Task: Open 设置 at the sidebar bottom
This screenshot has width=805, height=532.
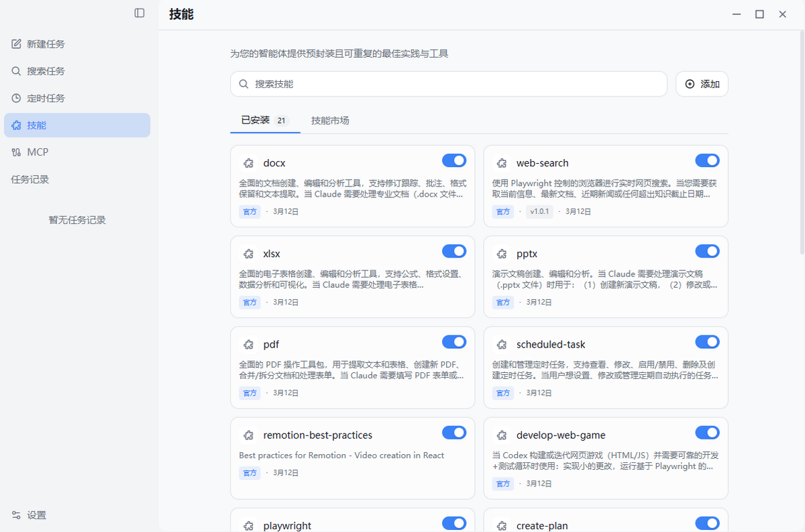Action: click(x=37, y=515)
